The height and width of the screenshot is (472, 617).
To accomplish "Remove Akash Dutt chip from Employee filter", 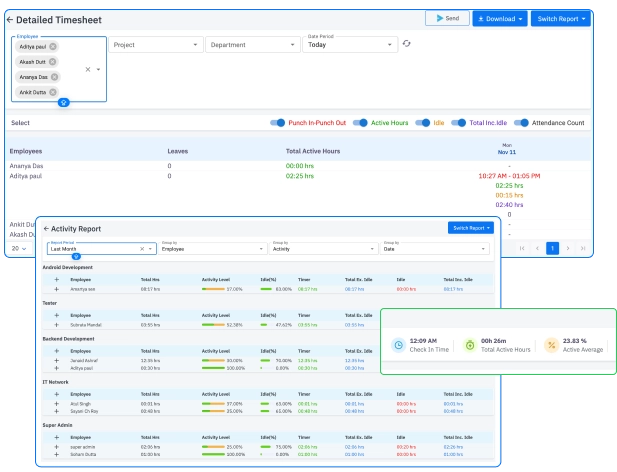I will [52, 61].
